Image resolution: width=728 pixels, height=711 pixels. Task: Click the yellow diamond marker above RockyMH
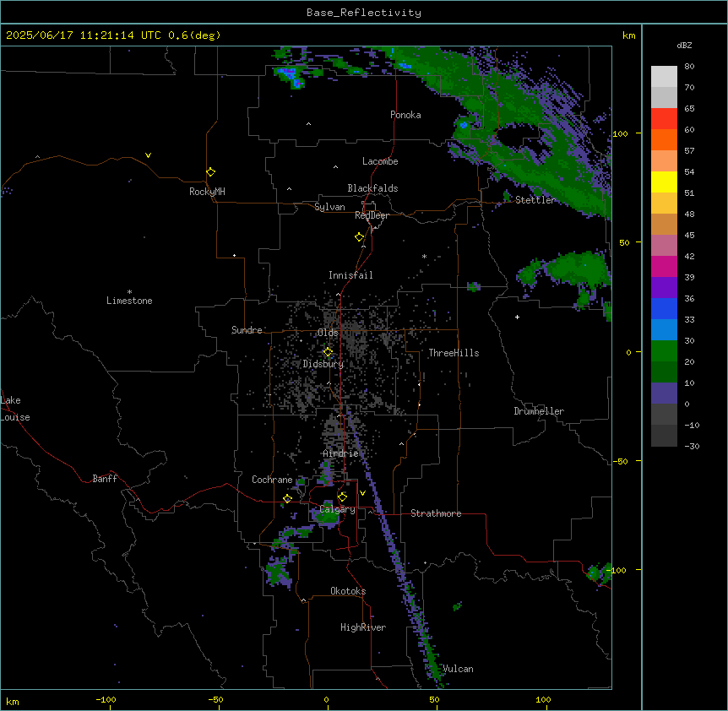pos(211,171)
